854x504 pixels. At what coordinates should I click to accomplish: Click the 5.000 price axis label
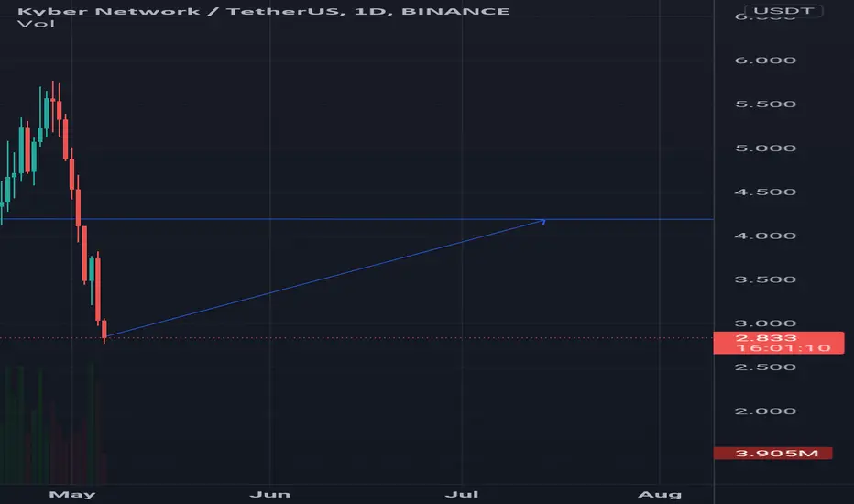766,148
